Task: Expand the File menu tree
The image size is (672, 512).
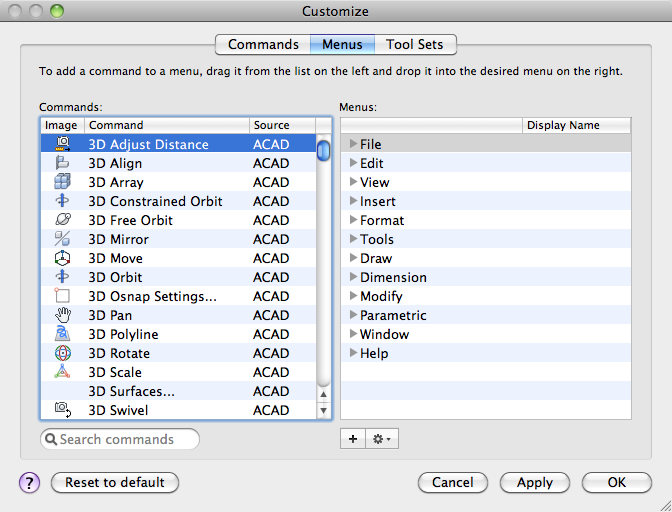Action: pos(353,144)
